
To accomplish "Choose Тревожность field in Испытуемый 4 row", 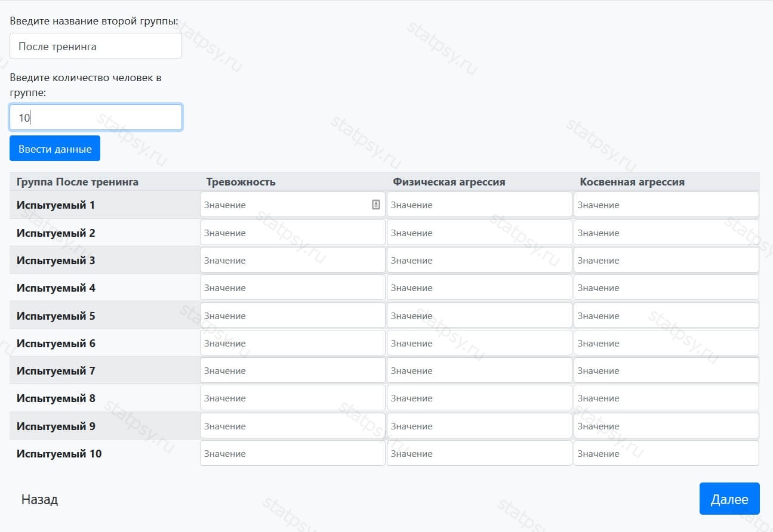I will (292, 287).
